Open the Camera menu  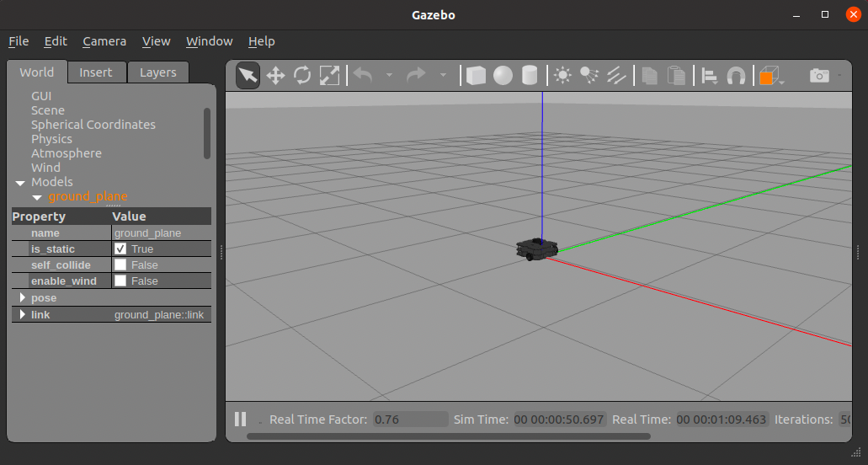(x=104, y=41)
